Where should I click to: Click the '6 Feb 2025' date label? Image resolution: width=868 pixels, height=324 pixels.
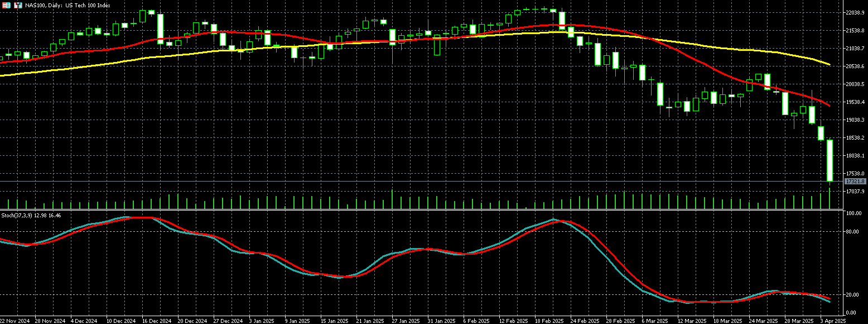[x=476, y=321]
